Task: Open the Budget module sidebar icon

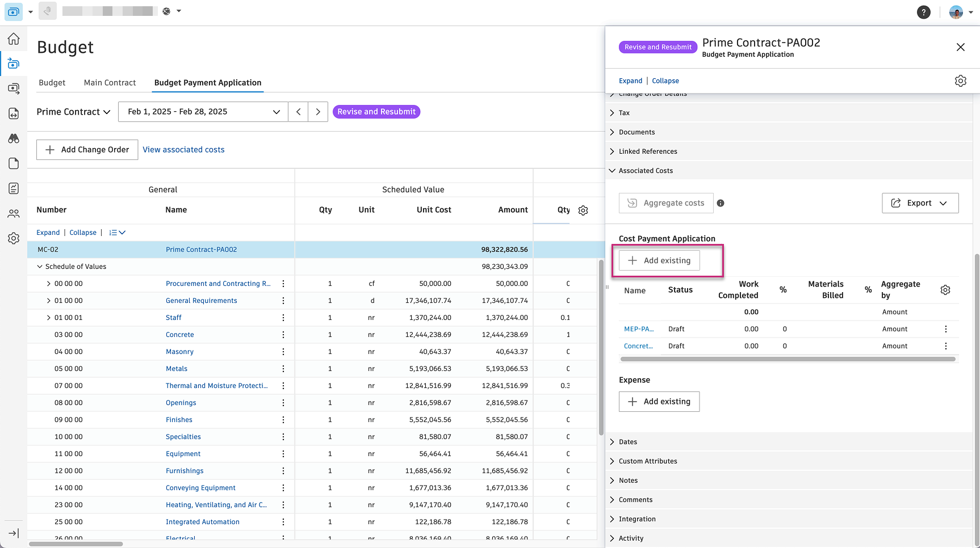Action: (x=14, y=64)
